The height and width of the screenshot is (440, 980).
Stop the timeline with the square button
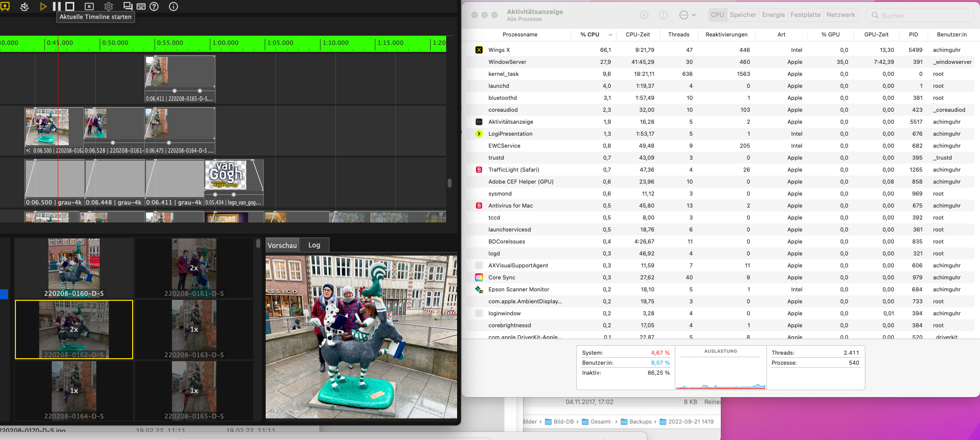pos(70,6)
